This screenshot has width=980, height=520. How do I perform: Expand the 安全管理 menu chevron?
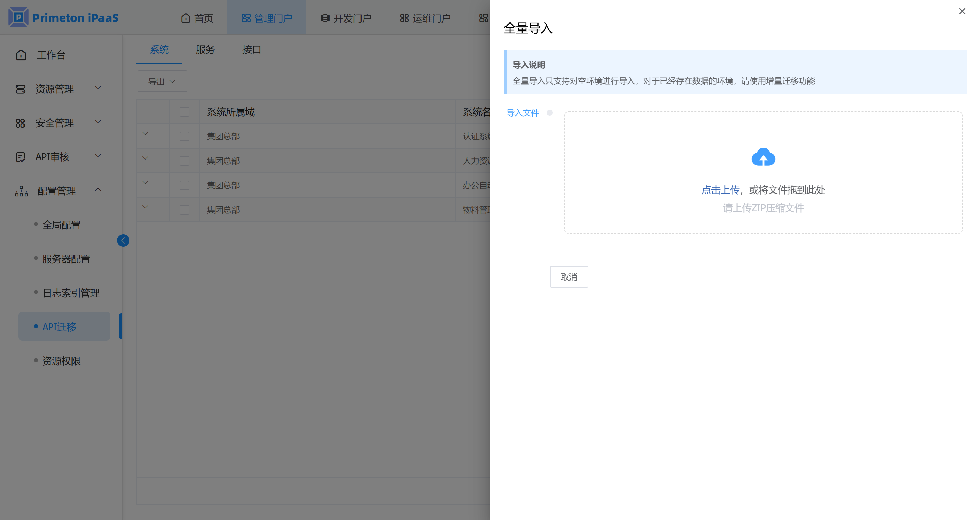coord(98,122)
